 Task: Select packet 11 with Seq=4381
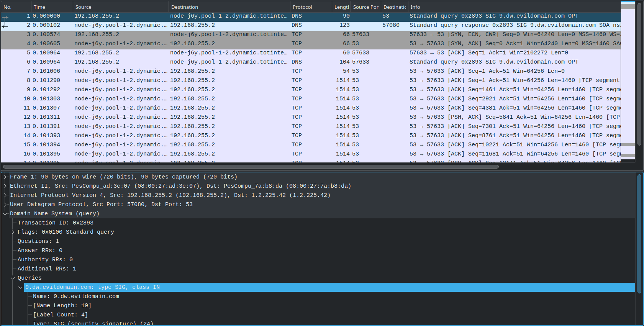click(311, 108)
